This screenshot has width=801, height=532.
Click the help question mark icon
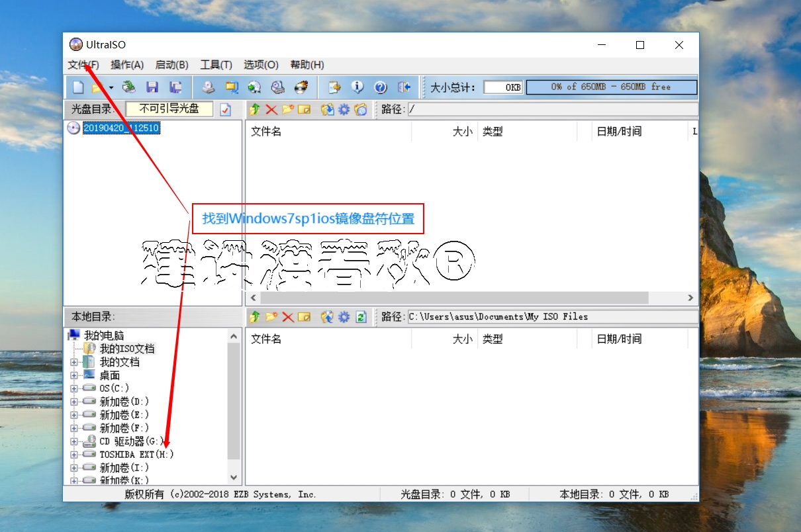pos(380,87)
